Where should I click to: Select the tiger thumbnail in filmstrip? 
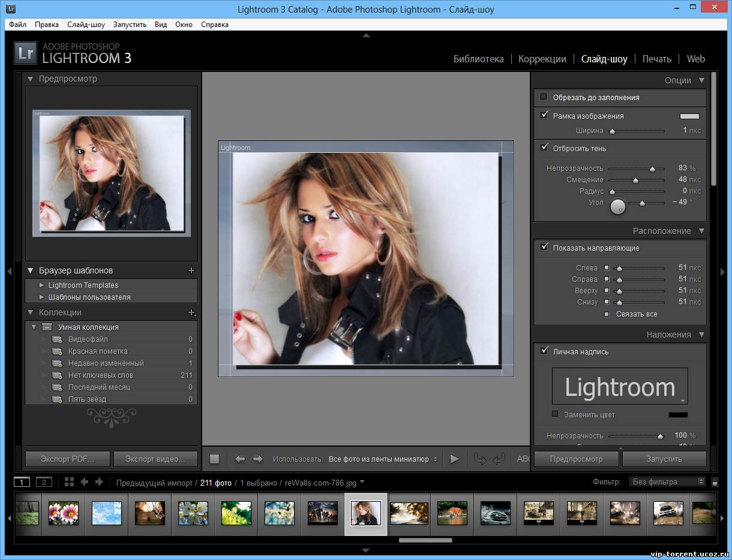tap(452, 514)
